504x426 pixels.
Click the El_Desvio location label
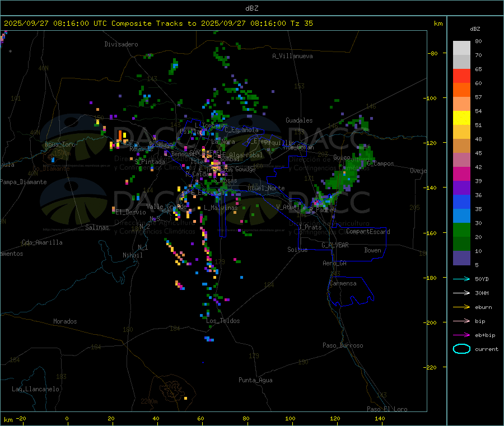coord(130,212)
